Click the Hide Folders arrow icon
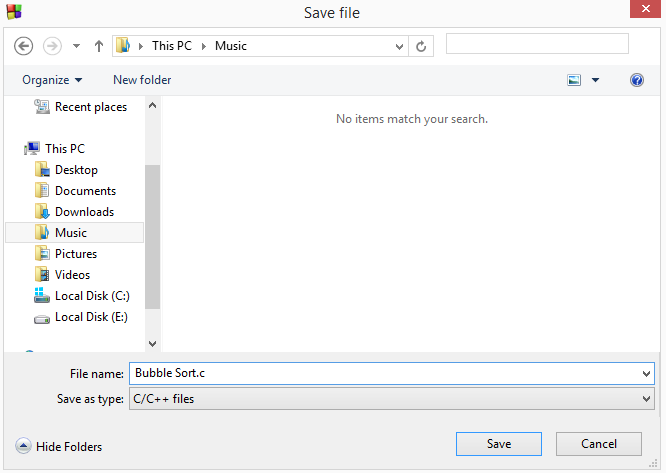The height and width of the screenshot is (473, 666). pos(23,446)
